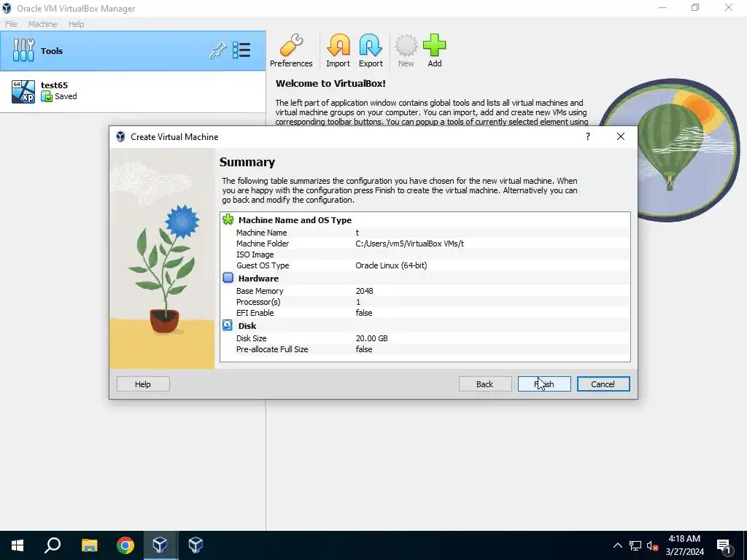Open File Explorer from the taskbar
This screenshot has height=560, width=747.
(89, 545)
